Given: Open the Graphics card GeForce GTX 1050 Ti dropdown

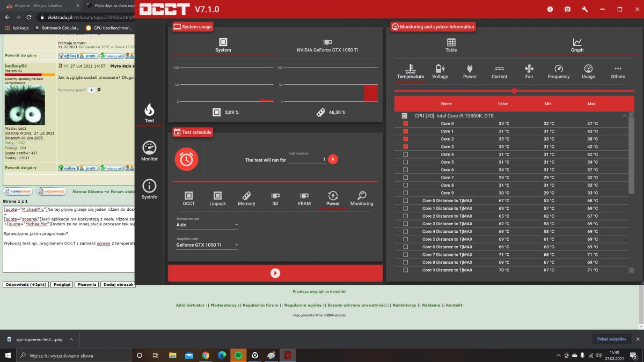Looking at the screenshot, I should (208, 245).
